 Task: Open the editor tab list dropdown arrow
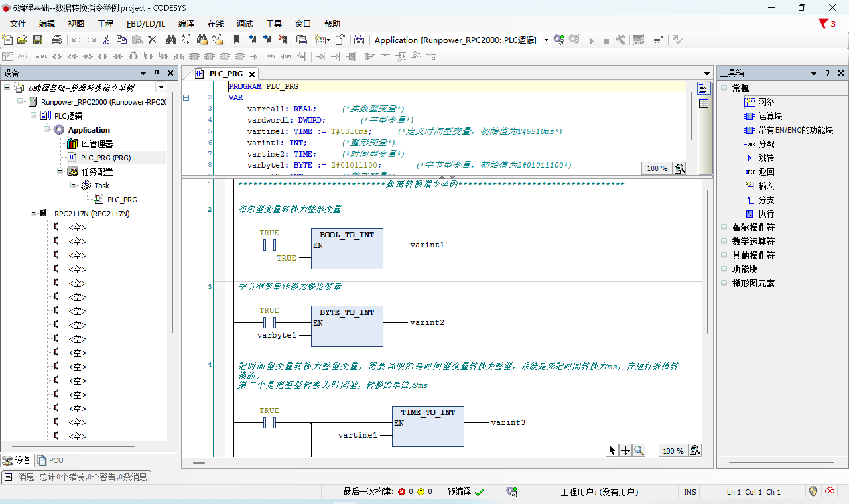pos(707,74)
